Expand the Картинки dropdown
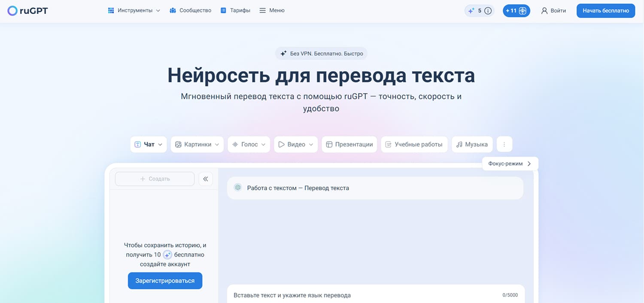The image size is (644, 303). [197, 144]
